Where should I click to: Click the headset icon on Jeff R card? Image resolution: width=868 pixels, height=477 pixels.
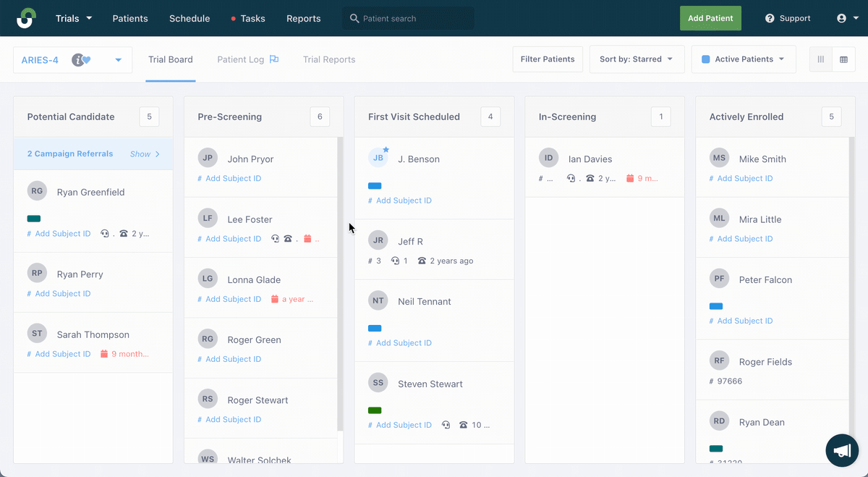point(395,261)
